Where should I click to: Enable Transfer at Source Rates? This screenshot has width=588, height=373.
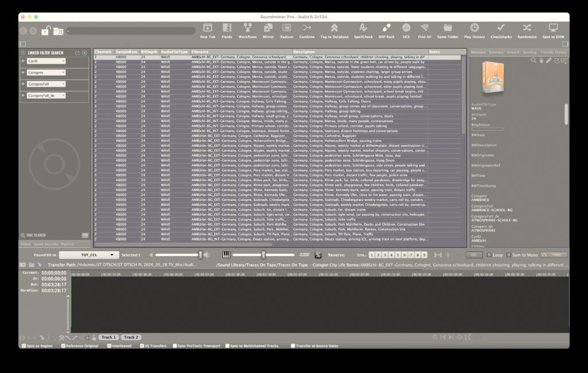(x=293, y=346)
